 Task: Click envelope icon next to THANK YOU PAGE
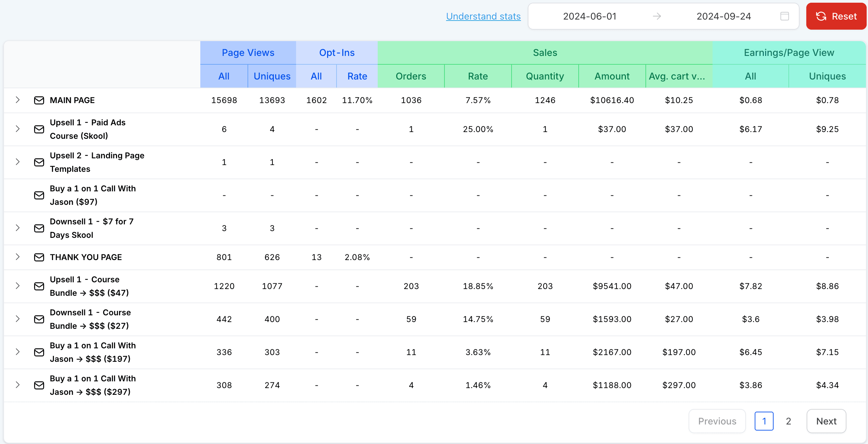pos(39,257)
